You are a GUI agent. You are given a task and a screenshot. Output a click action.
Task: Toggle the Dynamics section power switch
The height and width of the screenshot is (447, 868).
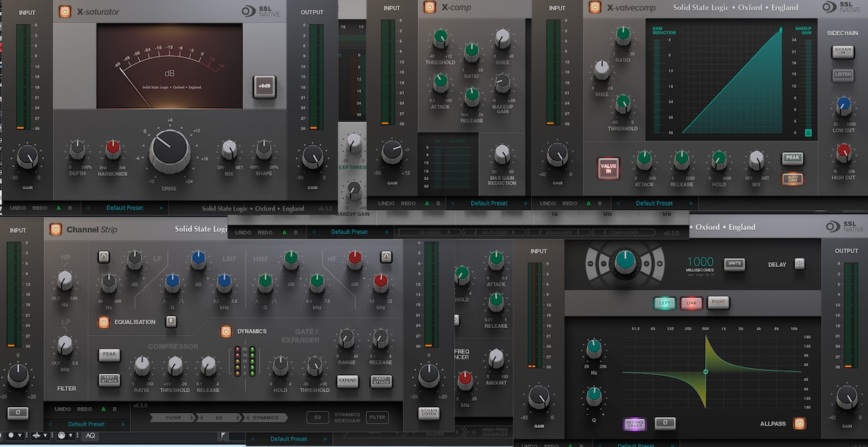pos(226,331)
